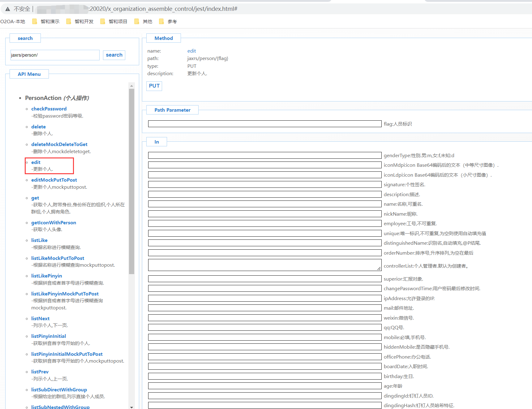Open the 智和项目 bookmark folder

[x=114, y=21]
